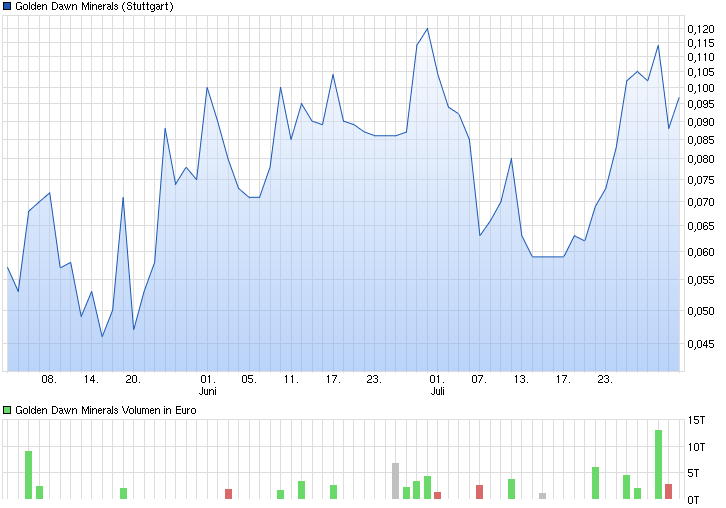This screenshot has width=726, height=508.
Task: Click the 0,095 price axis label
Action: (701, 104)
